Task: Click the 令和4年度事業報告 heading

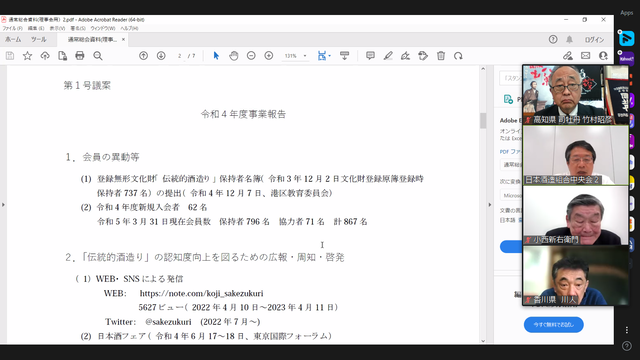Action: point(243,114)
